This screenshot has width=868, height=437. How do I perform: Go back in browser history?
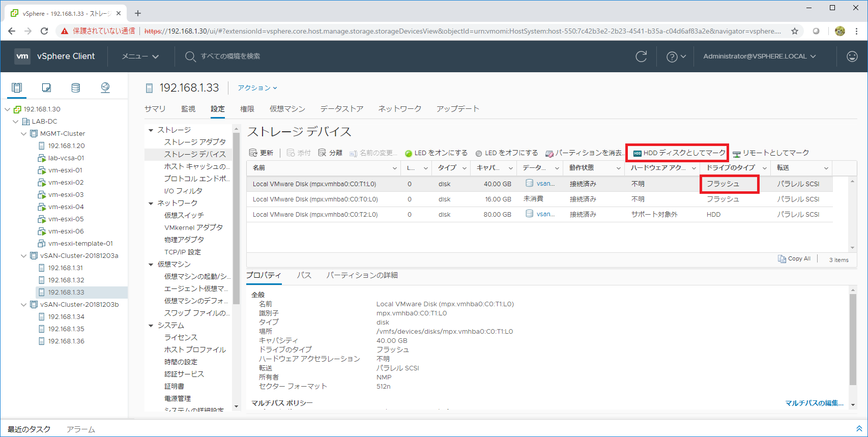point(12,31)
